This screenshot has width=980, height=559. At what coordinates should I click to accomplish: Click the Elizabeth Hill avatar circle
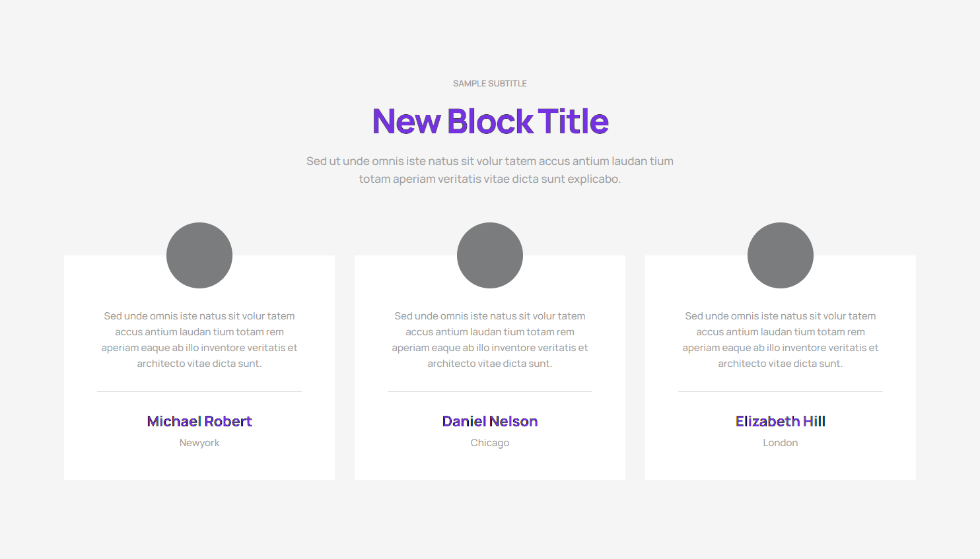pyautogui.click(x=781, y=255)
